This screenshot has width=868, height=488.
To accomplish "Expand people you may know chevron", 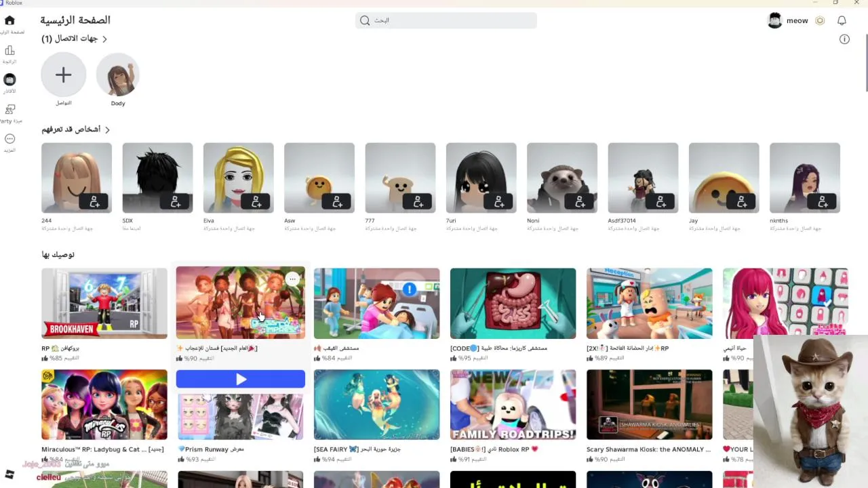I will point(107,129).
